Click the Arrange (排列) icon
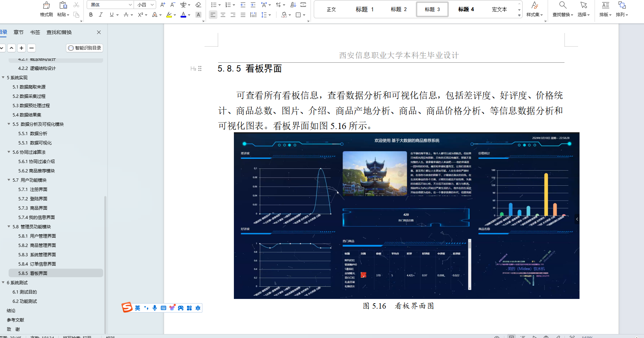The height and width of the screenshot is (338, 644). click(622, 9)
